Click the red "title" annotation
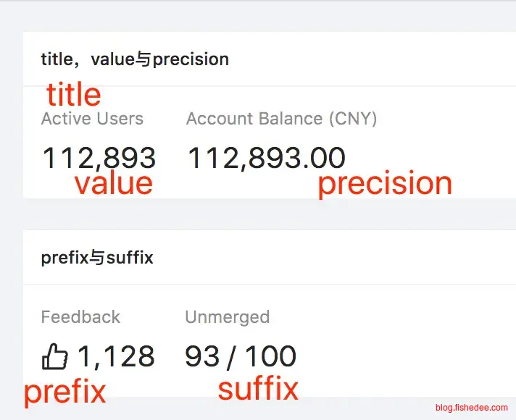Image resolution: width=516 pixels, height=420 pixels. pos(73,95)
